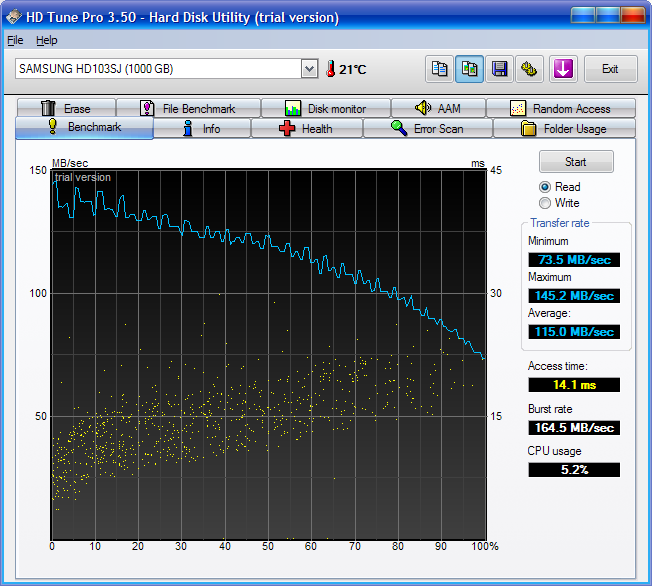Click the purple down arrow icon
The width and height of the screenshot is (652, 586).
563,69
